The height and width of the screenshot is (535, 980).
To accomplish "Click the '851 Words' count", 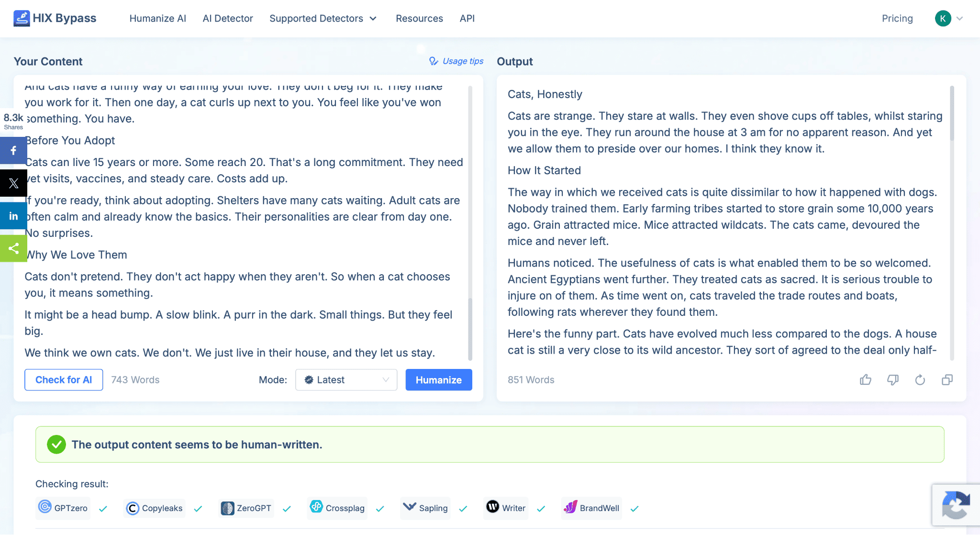I will coord(531,379).
